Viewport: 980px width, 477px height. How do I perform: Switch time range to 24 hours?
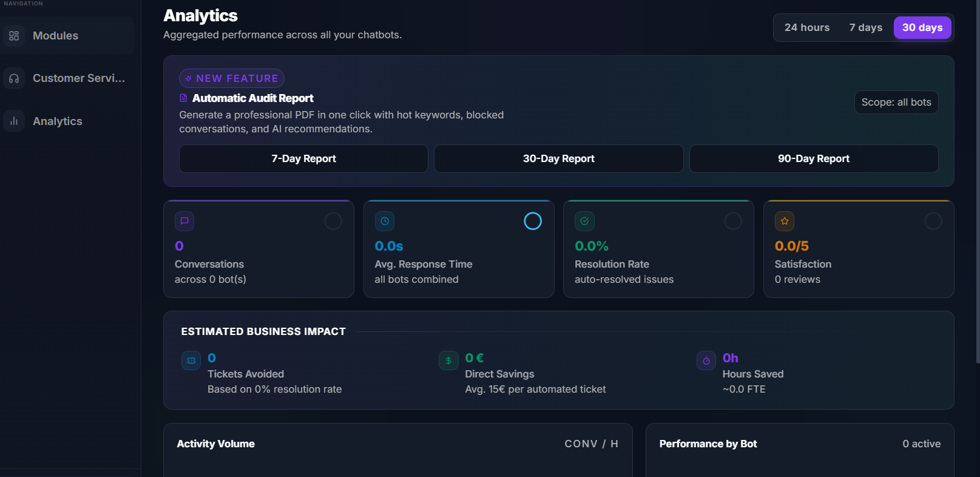click(806, 27)
